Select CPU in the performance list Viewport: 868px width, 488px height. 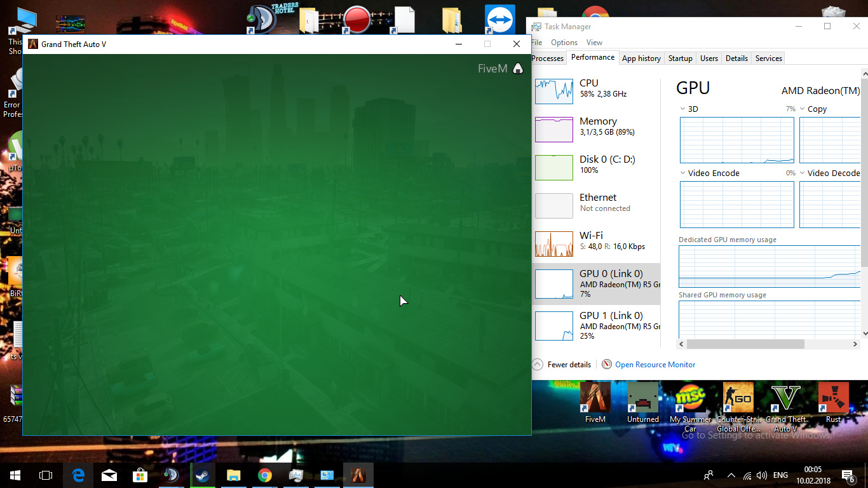596,91
